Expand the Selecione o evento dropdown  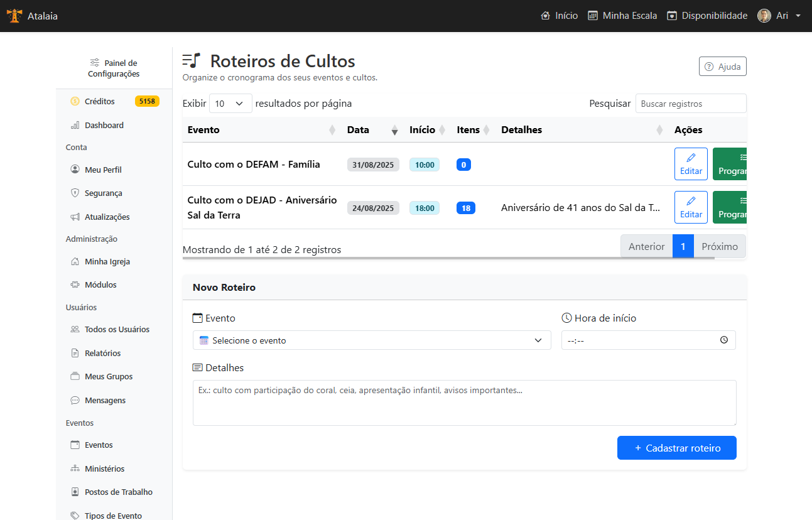coord(371,340)
